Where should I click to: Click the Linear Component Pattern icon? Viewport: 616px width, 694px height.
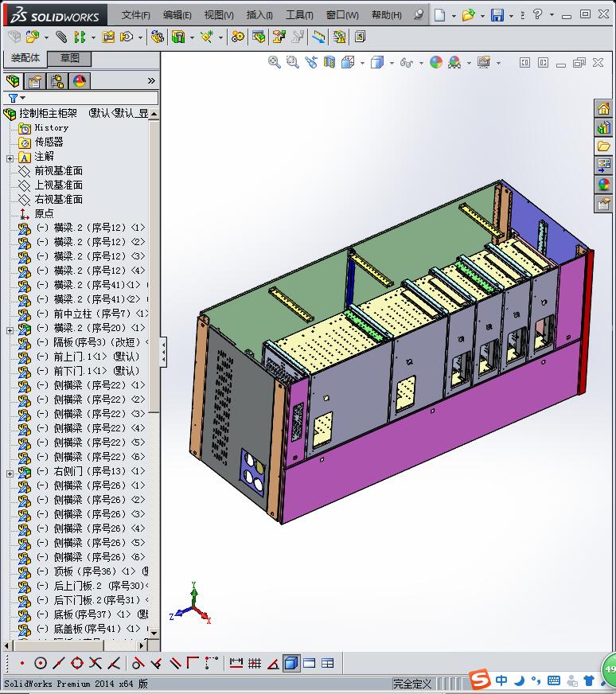80,37
